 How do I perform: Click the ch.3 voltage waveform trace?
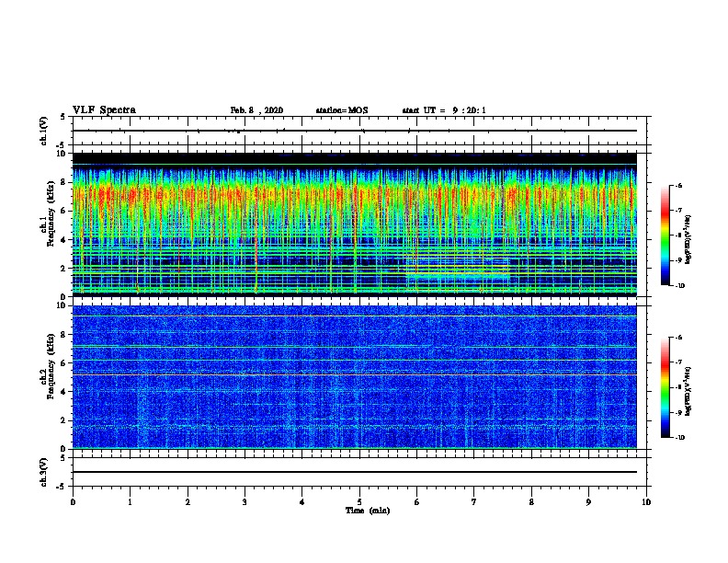(x=355, y=472)
